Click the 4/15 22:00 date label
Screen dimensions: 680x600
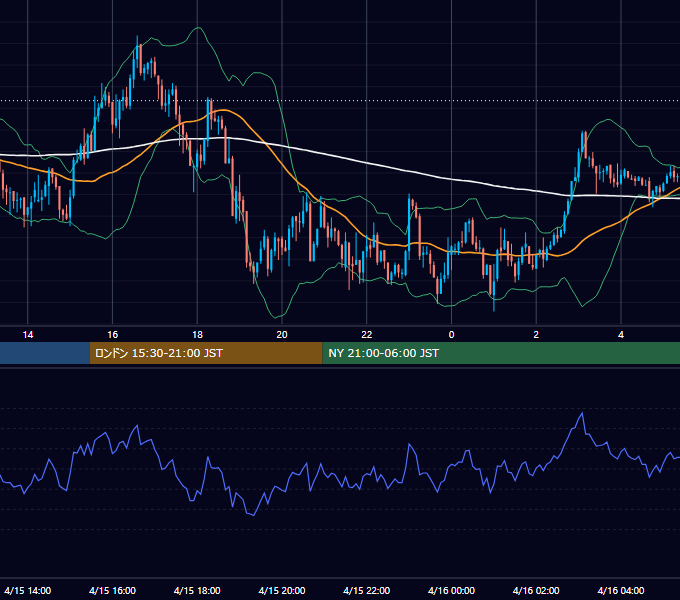[367, 590]
